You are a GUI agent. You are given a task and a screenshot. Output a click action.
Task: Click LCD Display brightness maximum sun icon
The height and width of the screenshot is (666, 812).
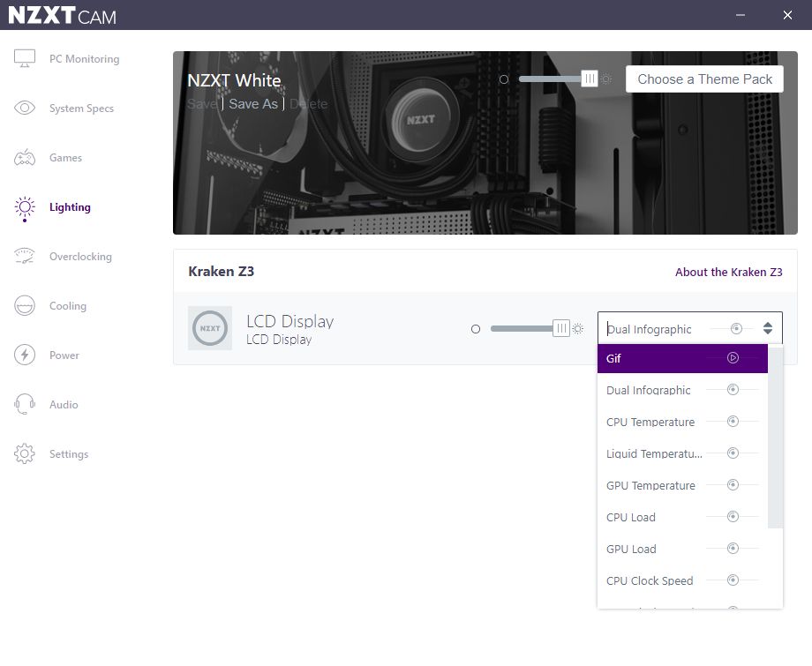pos(578,329)
